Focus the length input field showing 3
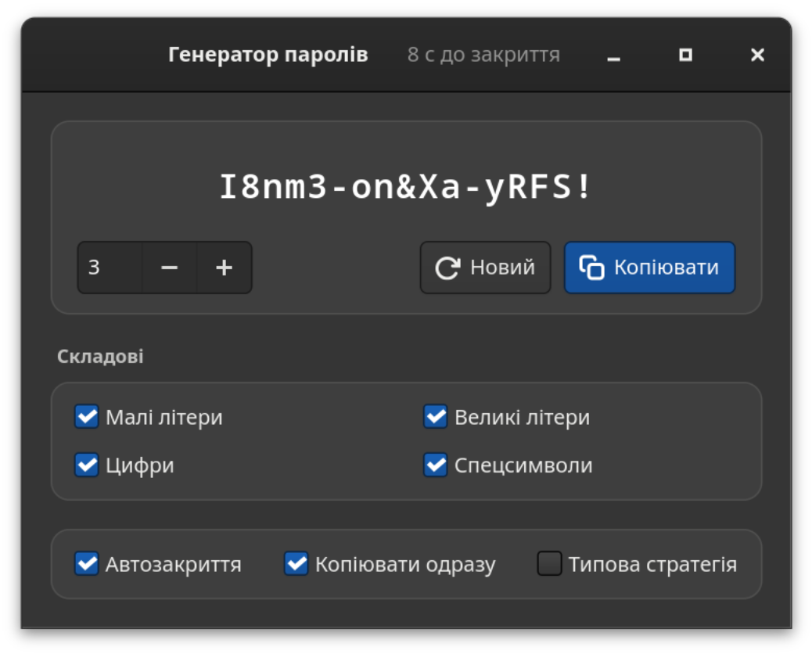The image size is (812, 654). (x=110, y=268)
